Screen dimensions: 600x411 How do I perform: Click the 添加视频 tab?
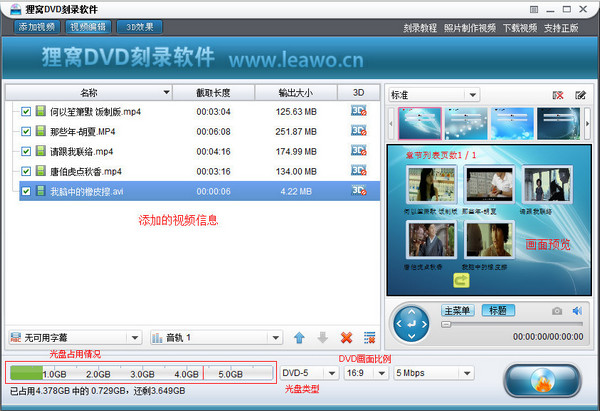point(37,27)
